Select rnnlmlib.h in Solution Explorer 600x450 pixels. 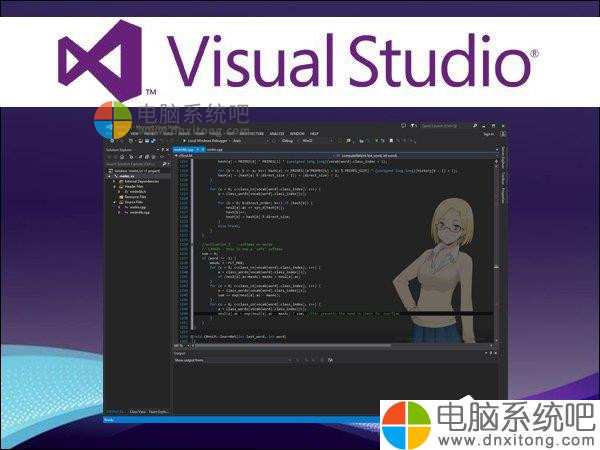coord(135,191)
